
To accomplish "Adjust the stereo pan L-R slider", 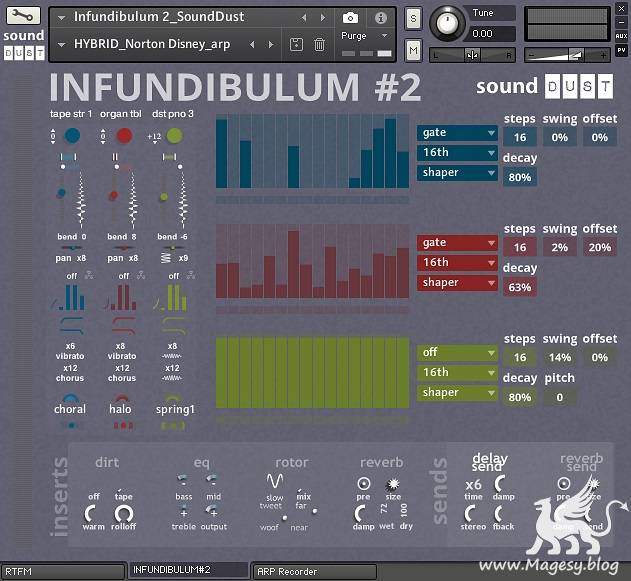I will coord(472,55).
